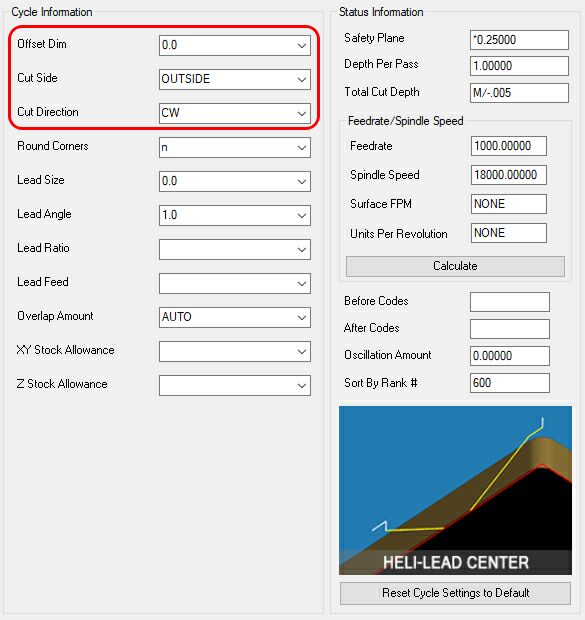This screenshot has width=585, height=620.
Task: Select the Spindle Speed input box
Action: [509, 175]
